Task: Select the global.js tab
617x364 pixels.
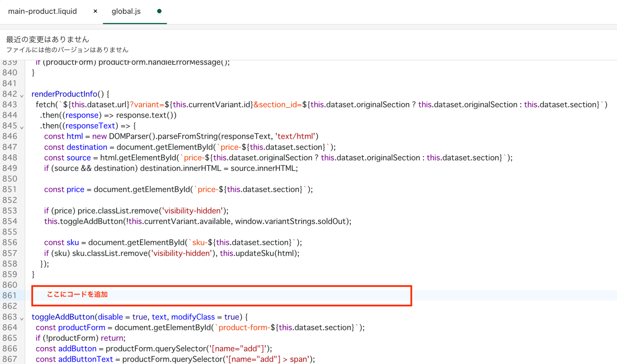Action: pyautogui.click(x=126, y=11)
